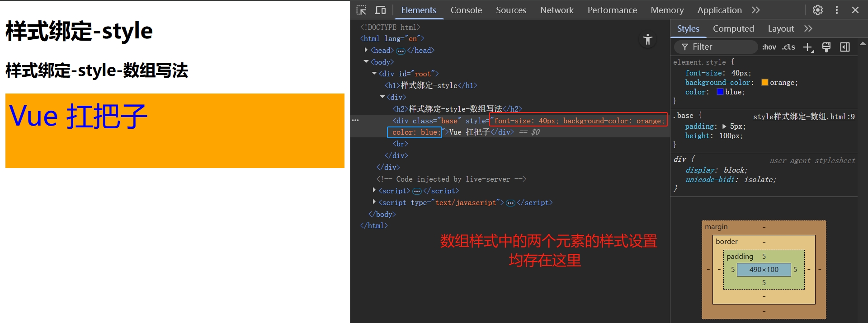Select the closing body tag node

pos(382,215)
